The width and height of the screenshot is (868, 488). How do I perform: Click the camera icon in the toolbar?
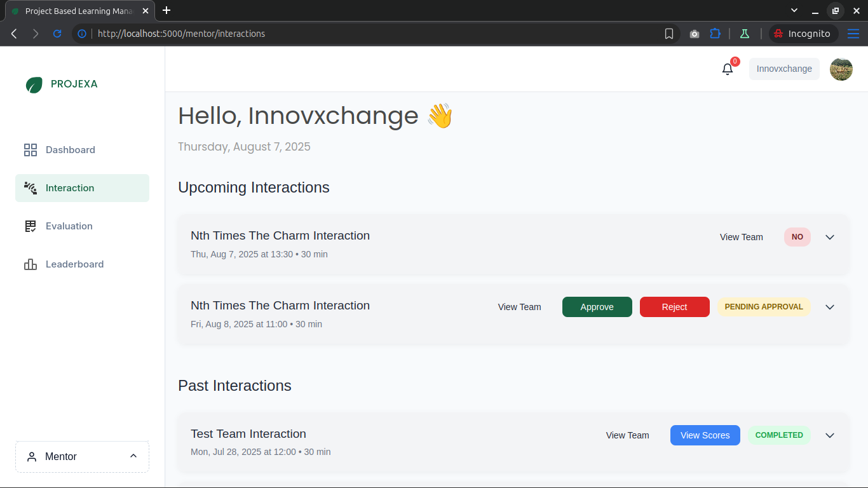(694, 34)
